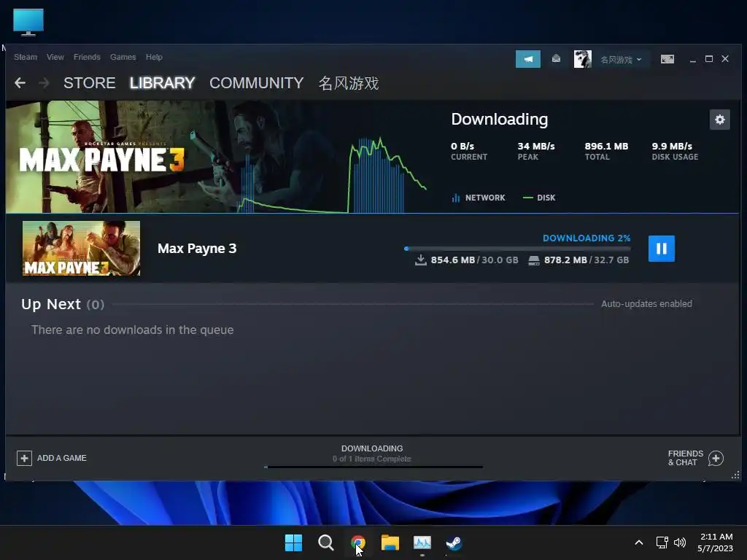Open the Windows Start button

(293, 542)
